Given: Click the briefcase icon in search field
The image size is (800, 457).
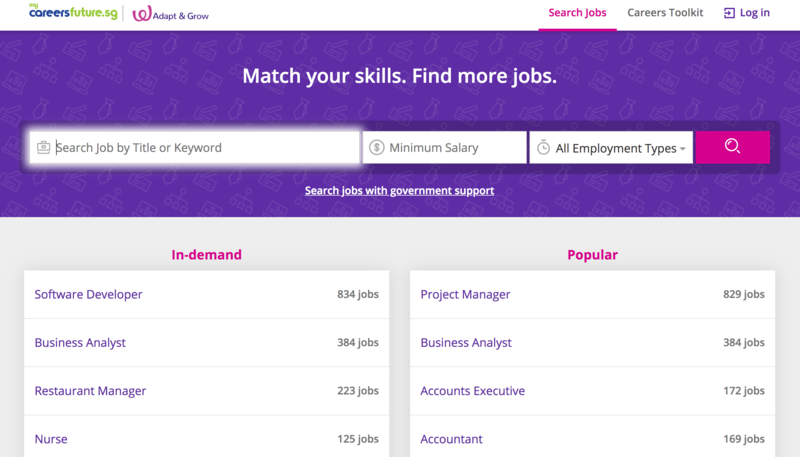Looking at the screenshot, I should [43, 148].
